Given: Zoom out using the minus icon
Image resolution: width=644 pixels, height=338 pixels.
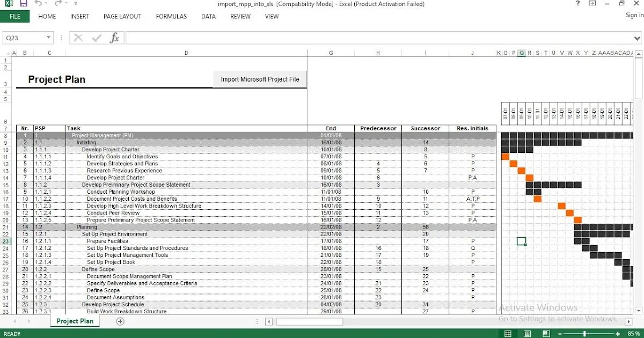Looking at the screenshot, I should (560, 334).
